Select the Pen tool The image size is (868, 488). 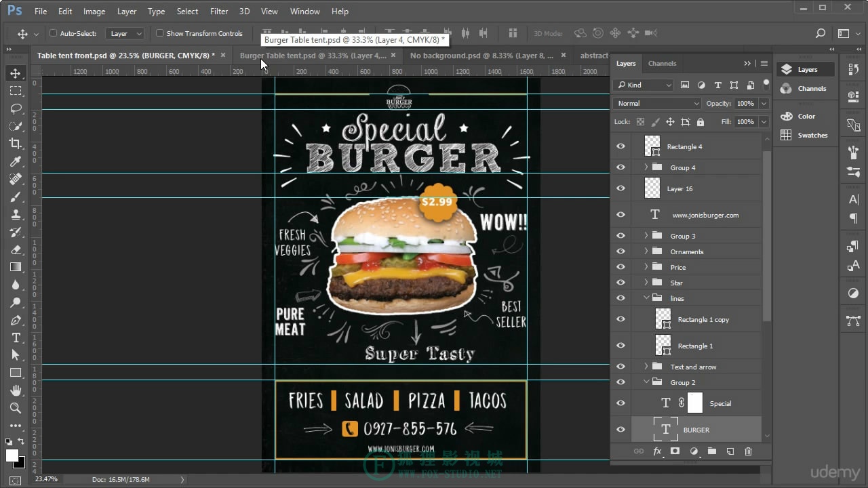pyautogui.click(x=16, y=320)
